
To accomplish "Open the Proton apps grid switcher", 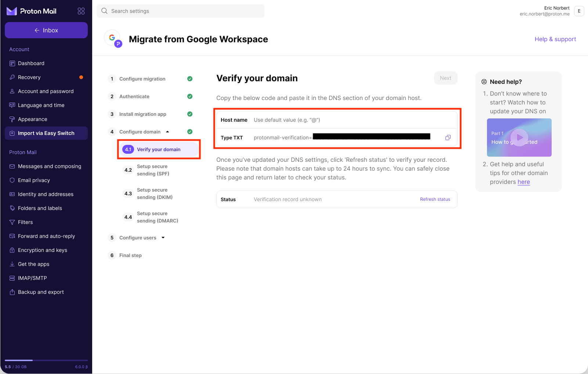I will 81,11.
